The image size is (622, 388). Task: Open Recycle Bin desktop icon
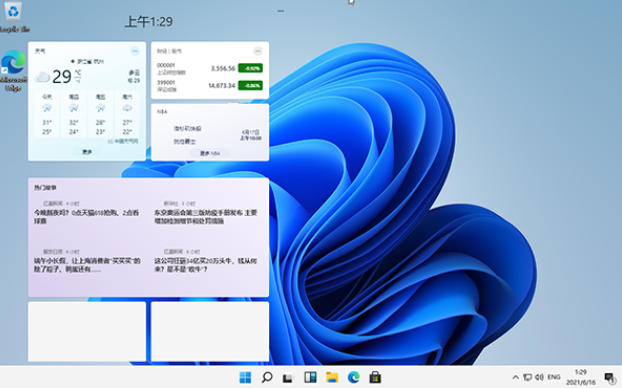pos(13,17)
